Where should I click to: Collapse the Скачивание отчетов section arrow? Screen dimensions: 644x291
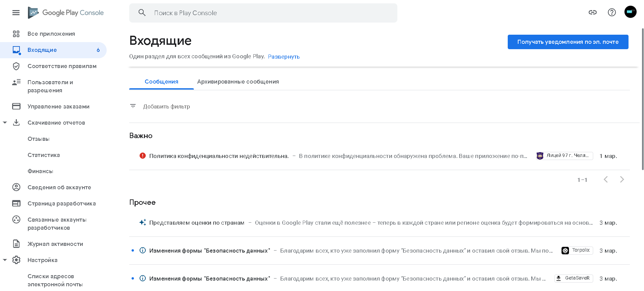(x=5, y=123)
